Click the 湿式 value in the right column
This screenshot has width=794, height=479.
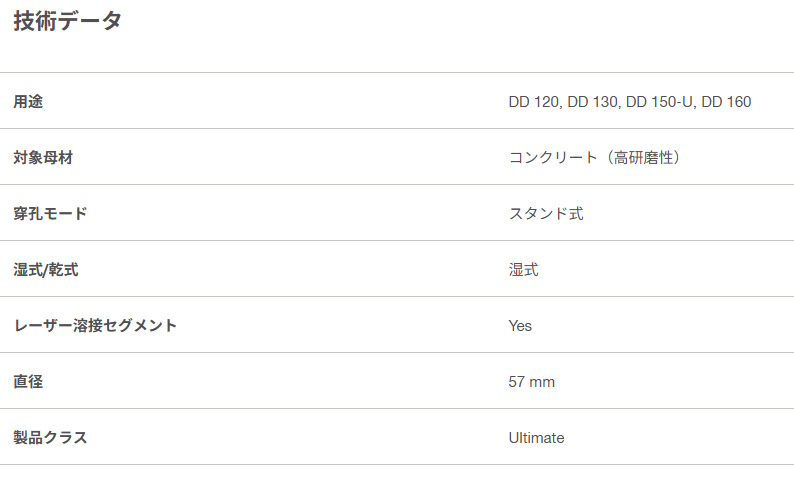[523, 269]
